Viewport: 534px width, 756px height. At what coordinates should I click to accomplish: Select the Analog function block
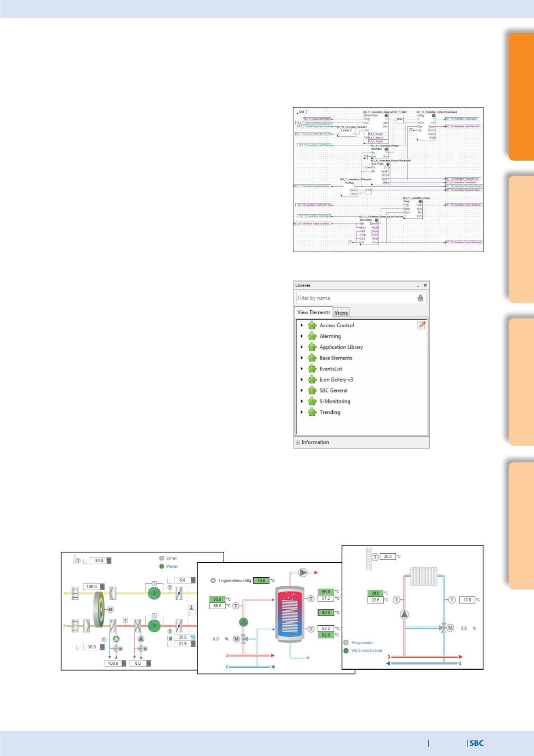[x=349, y=188]
